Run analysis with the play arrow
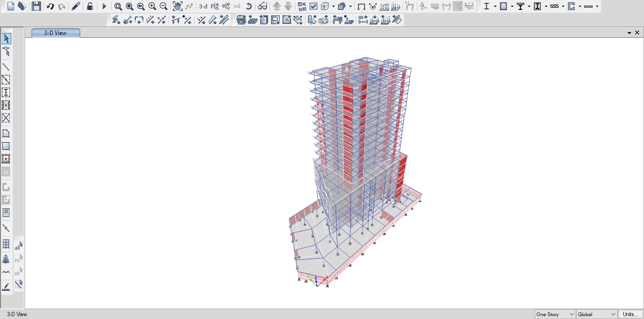 [105, 6]
